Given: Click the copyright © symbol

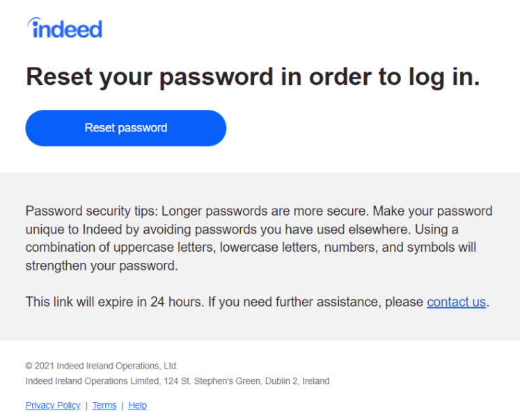Looking at the screenshot, I should click(29, 366).
